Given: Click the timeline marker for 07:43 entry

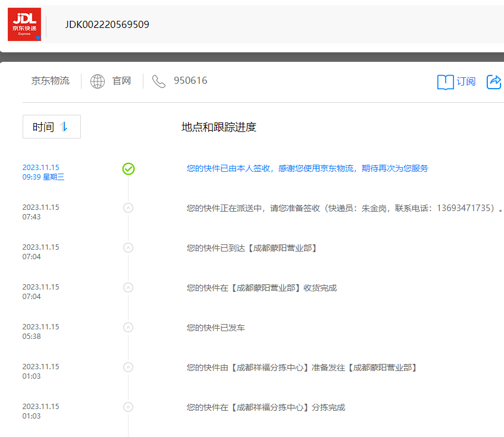Looking at the screenshot, I should (129, 208).
